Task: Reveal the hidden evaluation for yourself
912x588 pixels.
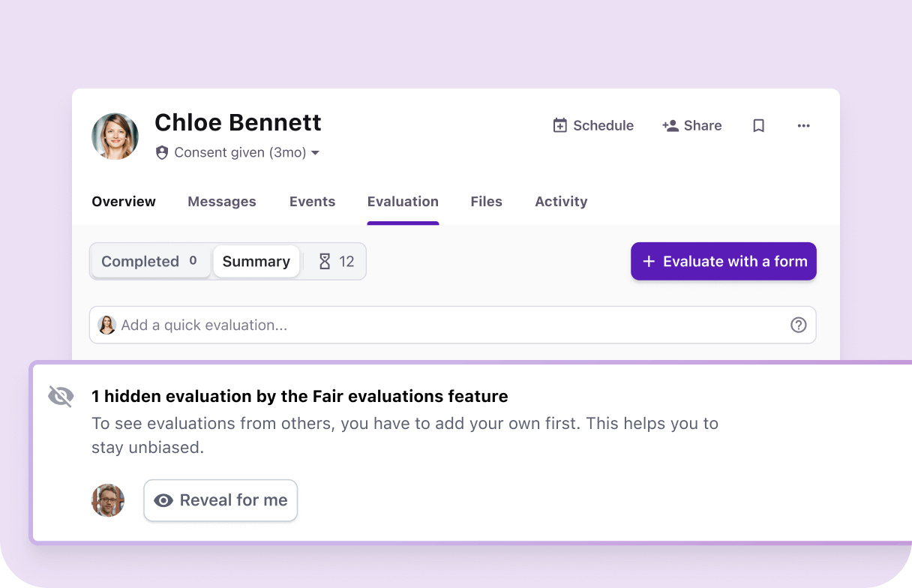Action: point(220,500)
